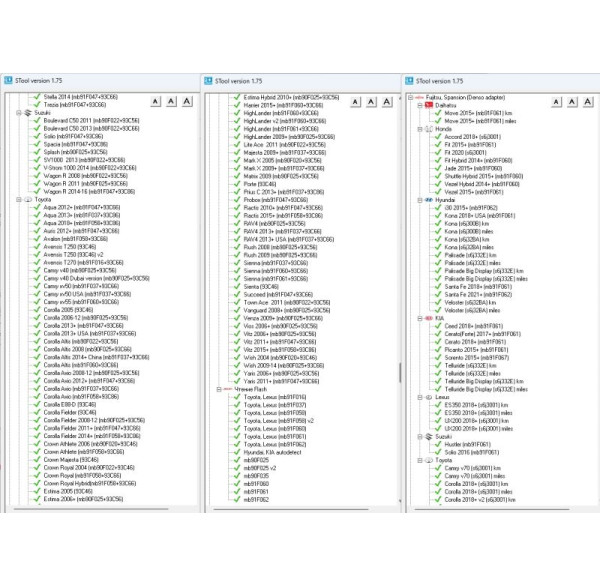Select Crown Royal Hybrid in the left tree

[x=89, y=482]
